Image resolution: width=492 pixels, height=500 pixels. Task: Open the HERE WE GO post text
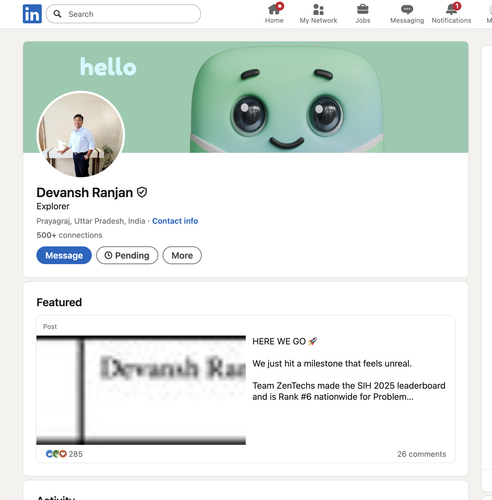pyautogui.click(x=285, y=341)
